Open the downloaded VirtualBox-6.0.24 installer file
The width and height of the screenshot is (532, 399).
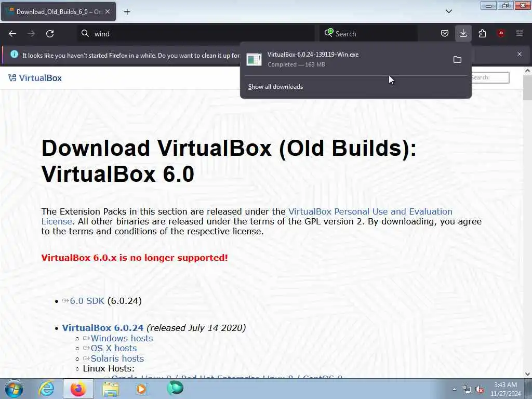click(254, 59)
